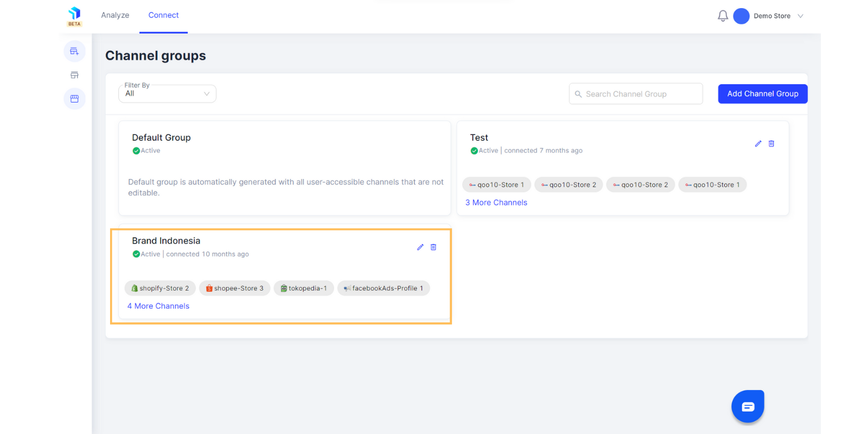
Task: Delete the Brand Indonesia group
Action: click(x=433, y=247)
